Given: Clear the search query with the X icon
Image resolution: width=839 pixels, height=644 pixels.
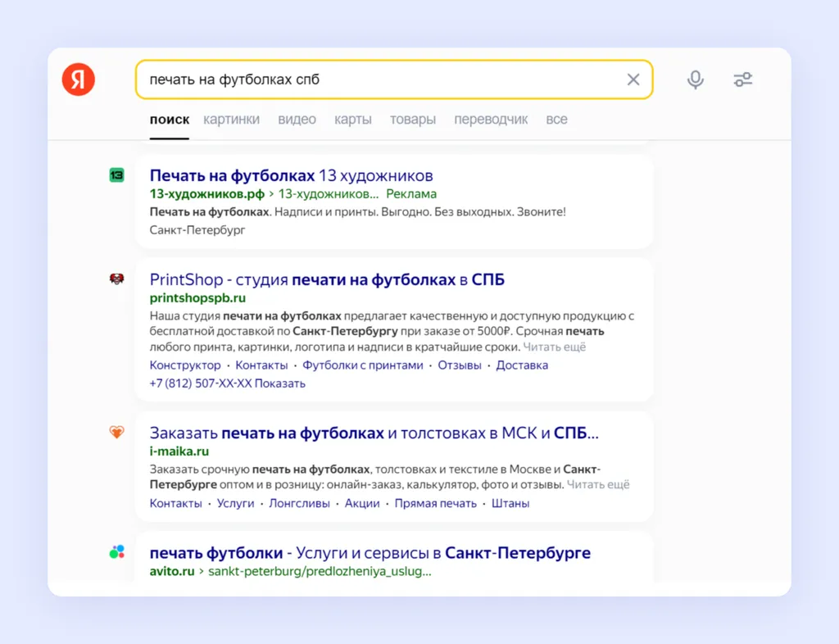Looking at the screenshot, I should coord(633,79).
